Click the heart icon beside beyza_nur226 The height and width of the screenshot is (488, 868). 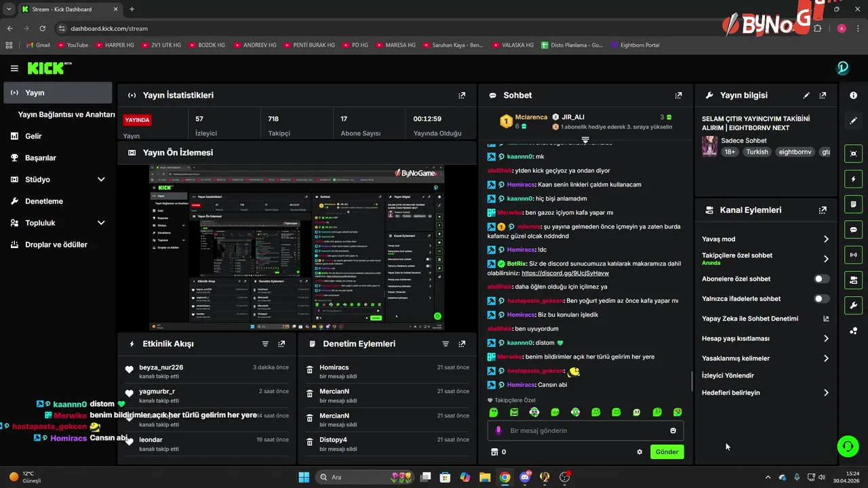tap(129, 369)
